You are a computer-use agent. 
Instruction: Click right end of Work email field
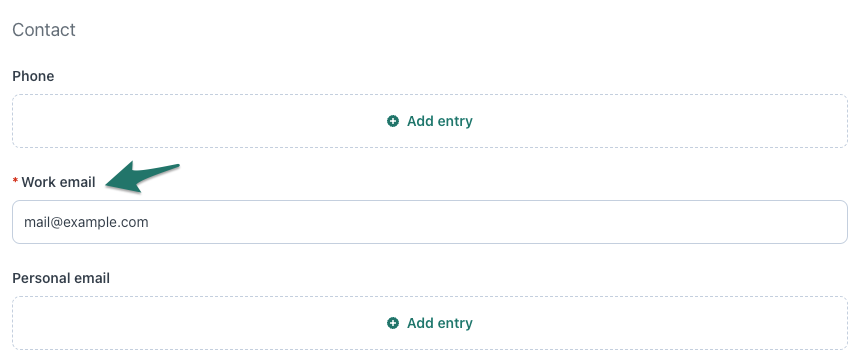[822, 222]
